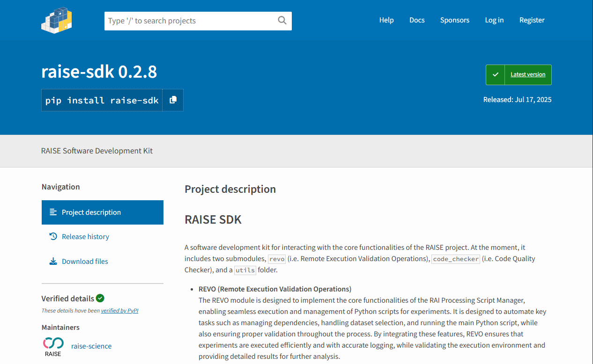Screen dimensions: 593x364
Task: Click the Maintainers heading
Action: (x=60, y=328)
